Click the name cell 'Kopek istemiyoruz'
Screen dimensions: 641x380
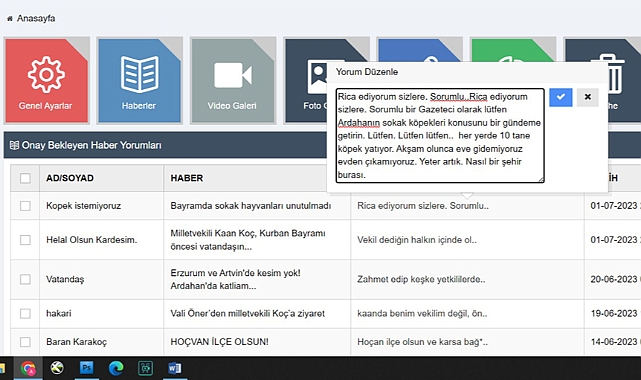tap(83, 206)
